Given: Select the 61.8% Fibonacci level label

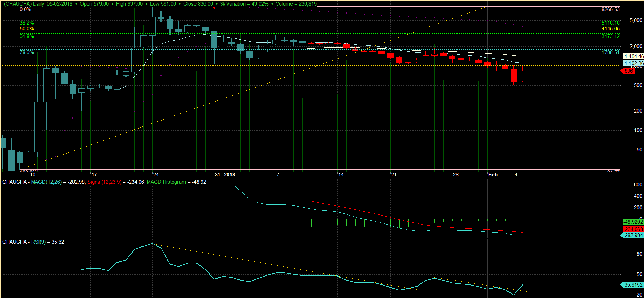Looking at the screenshot, I should [x=27, y=36].
